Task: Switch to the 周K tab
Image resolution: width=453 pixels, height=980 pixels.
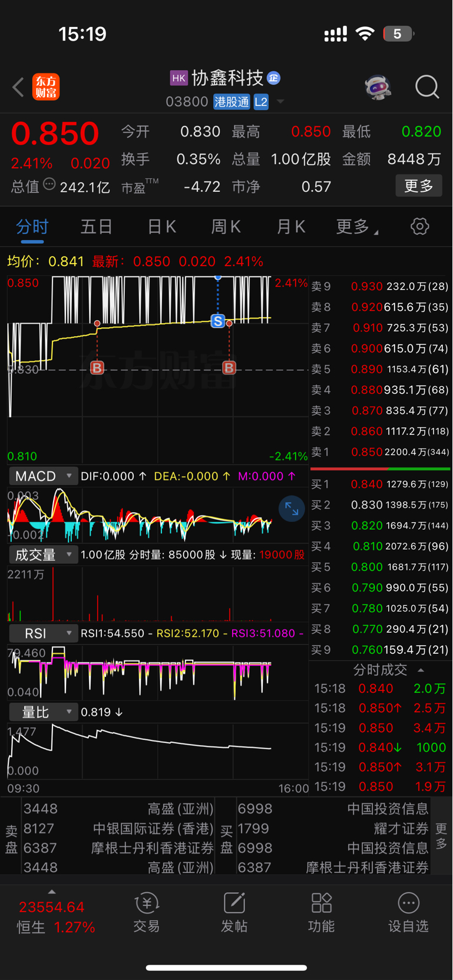Action: (226, 227)
